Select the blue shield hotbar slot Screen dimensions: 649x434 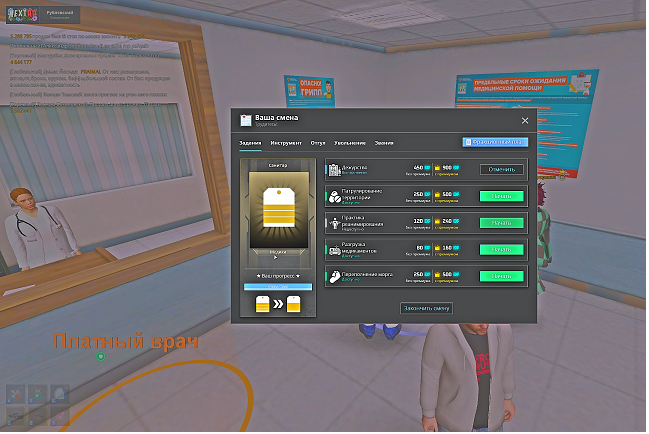point(60,395)
